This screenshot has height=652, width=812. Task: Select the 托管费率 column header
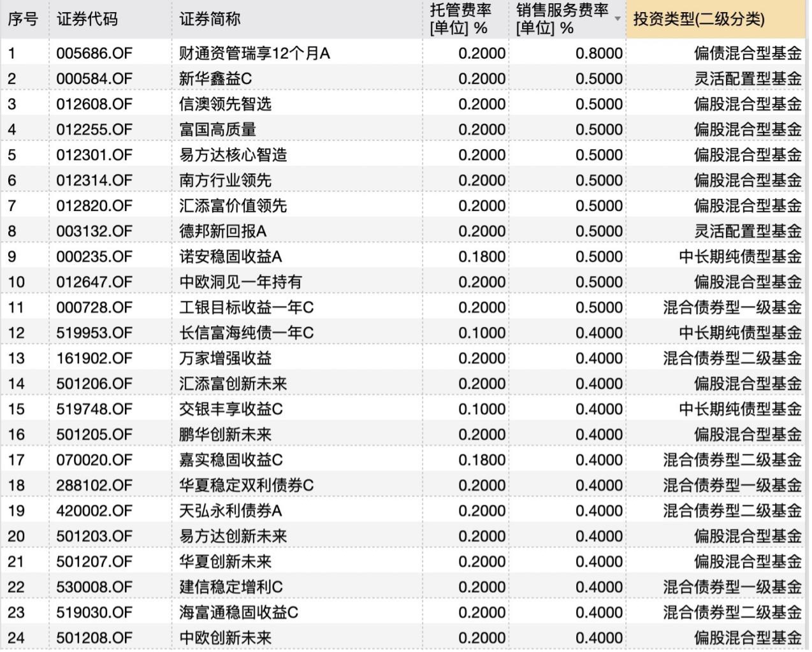461,19
